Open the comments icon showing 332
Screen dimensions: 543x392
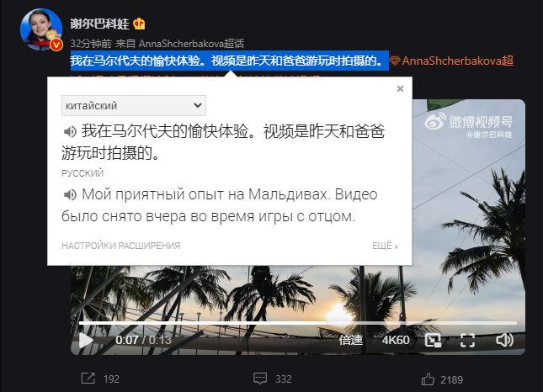coord(260,379)
